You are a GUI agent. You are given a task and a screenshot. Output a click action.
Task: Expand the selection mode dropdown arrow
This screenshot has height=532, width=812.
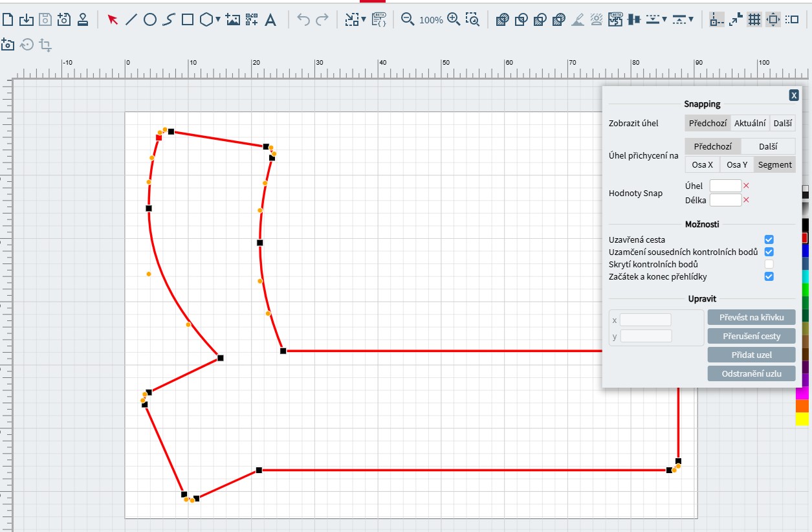click(x=364, y=20)
